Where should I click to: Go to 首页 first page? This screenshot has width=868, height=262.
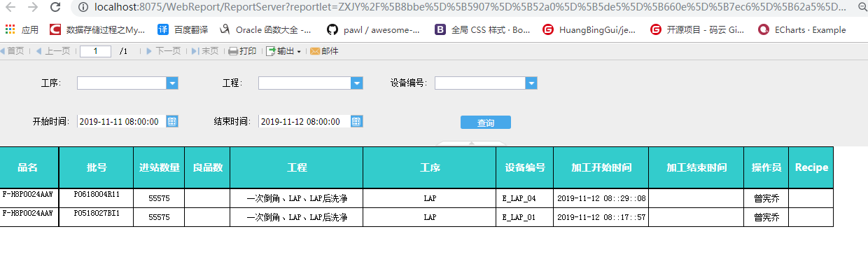click(x=12, y=51)
